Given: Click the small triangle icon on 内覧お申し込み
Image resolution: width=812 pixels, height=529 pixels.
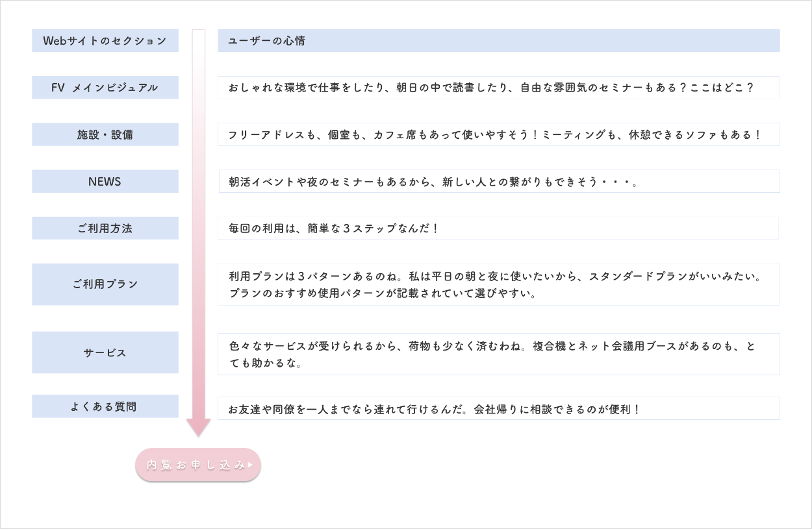Looking at the screenshot, I should pyautogui.click(x=250, y=465).
